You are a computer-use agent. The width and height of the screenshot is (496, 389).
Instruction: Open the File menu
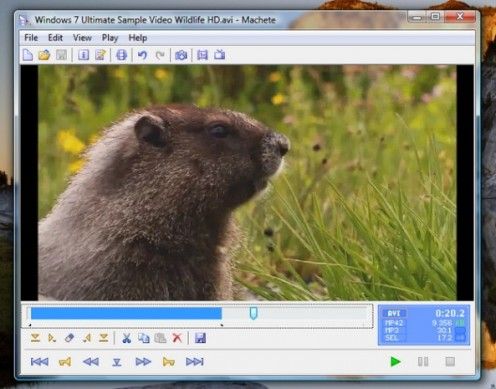pyautogui.click(x=31, y=38)
